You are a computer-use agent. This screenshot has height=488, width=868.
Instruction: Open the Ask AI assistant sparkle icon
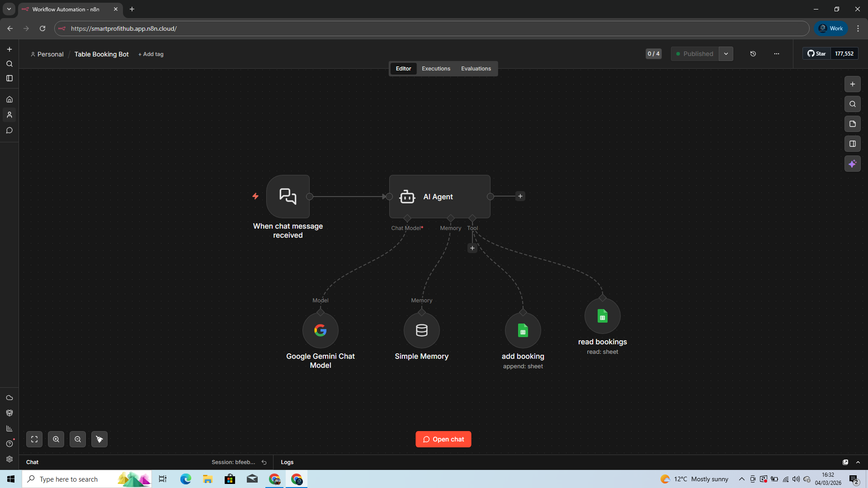(x=852, y=164)
